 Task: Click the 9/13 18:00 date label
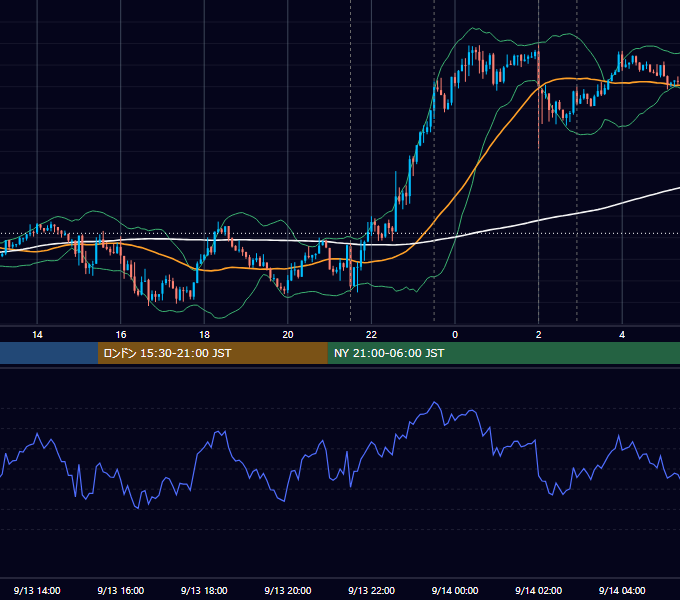[204, 590]
